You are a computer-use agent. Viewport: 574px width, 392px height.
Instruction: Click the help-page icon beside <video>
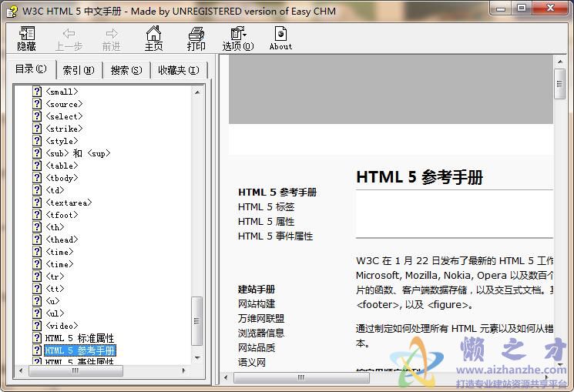pyautogui.click(x=37, y=326)
